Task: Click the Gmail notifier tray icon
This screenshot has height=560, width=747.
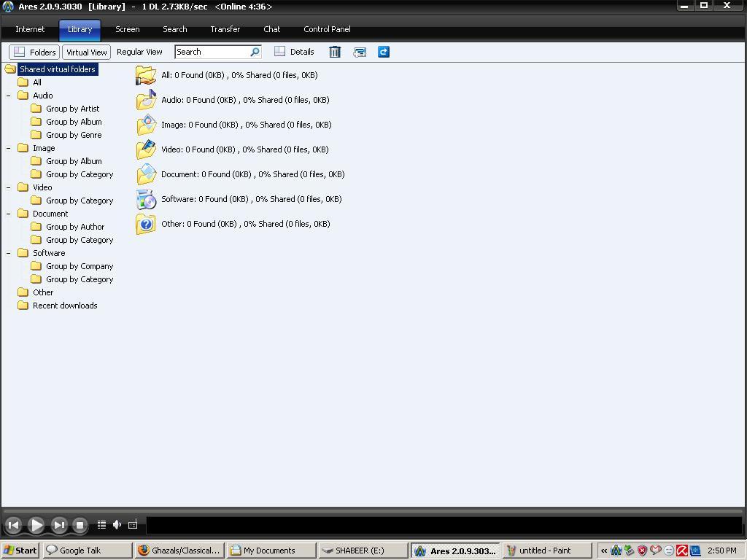Action: [x=656, y=551]
